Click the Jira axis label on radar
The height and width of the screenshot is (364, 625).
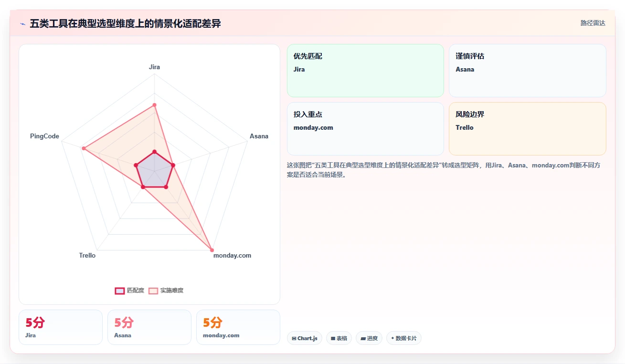click(154, 67)
